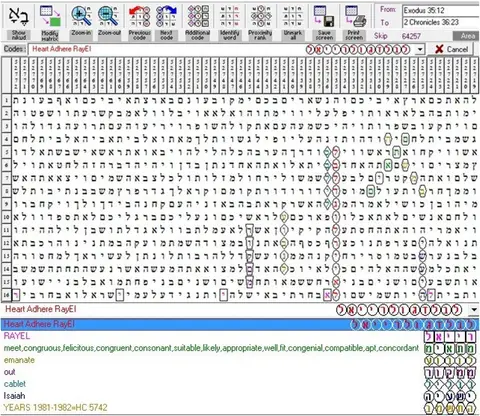Click the Zoom-in magnifier icon
This screenshot has width=480, height=416.
click(81, 16)
